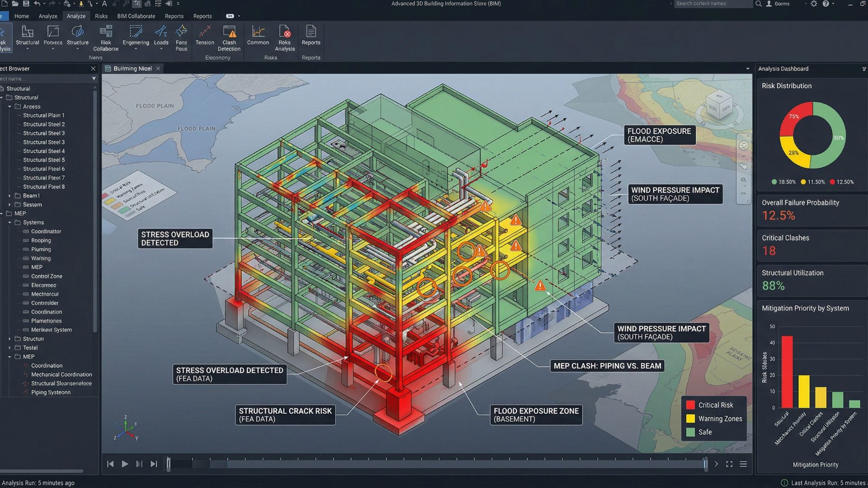The image size is (868, 488).
Task: Open the settings gear in title bar
Action: [814, 4]
